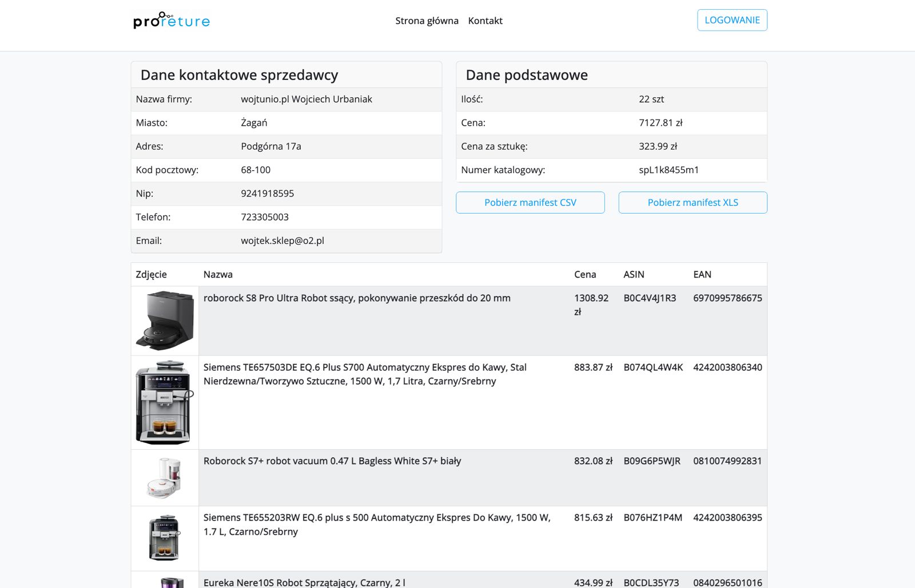Select the ASIN column header
915x588 pixels.
coord(634,274)
